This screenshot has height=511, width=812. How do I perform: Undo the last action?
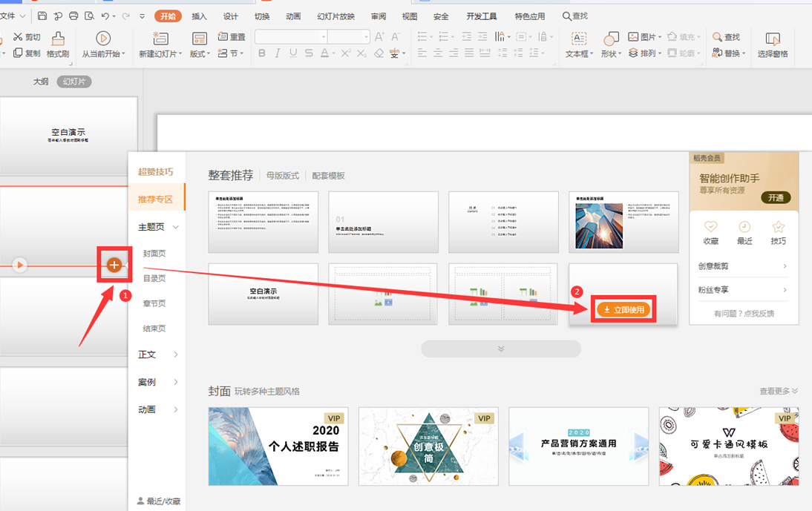pos(105,16)
